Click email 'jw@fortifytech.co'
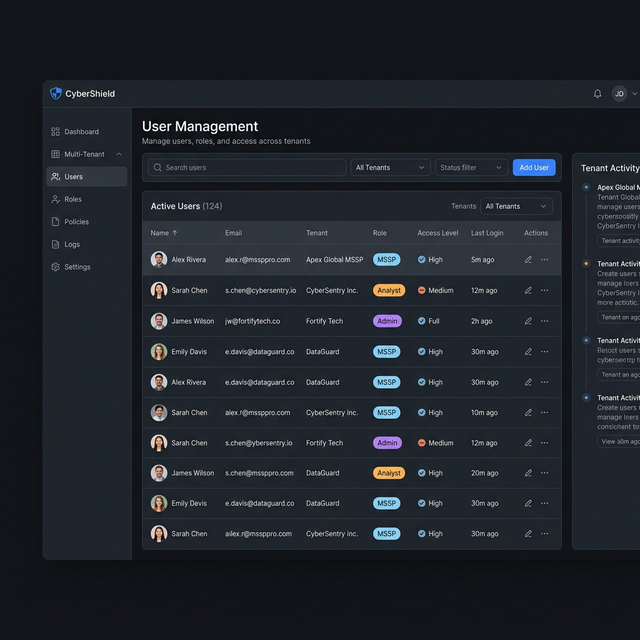640x640 pixels. (252, 321)
